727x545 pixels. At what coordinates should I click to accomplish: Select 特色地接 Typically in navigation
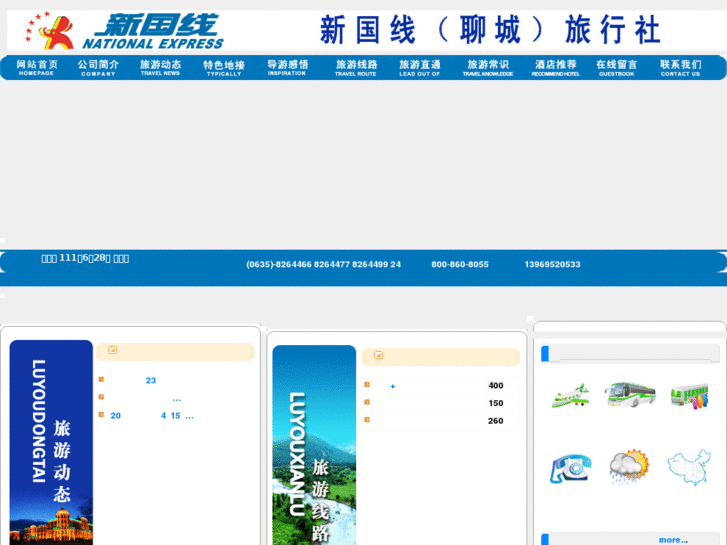pos(224,68)
